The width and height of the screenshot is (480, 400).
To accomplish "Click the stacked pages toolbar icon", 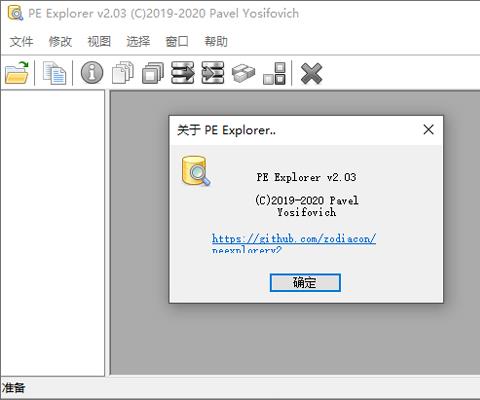I will click(x=123, y=73).
